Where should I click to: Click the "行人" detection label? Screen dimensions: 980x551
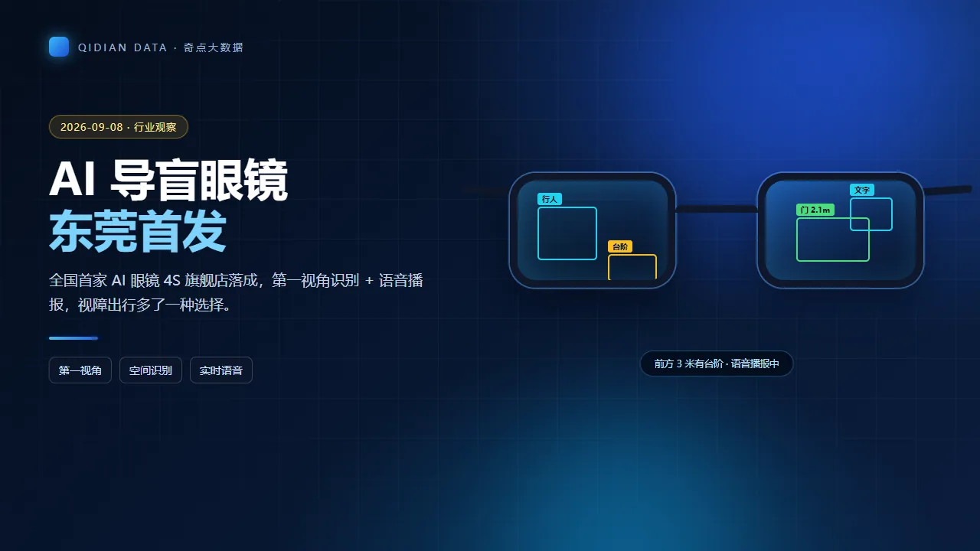pyautogui.click(x=550, y=199)
